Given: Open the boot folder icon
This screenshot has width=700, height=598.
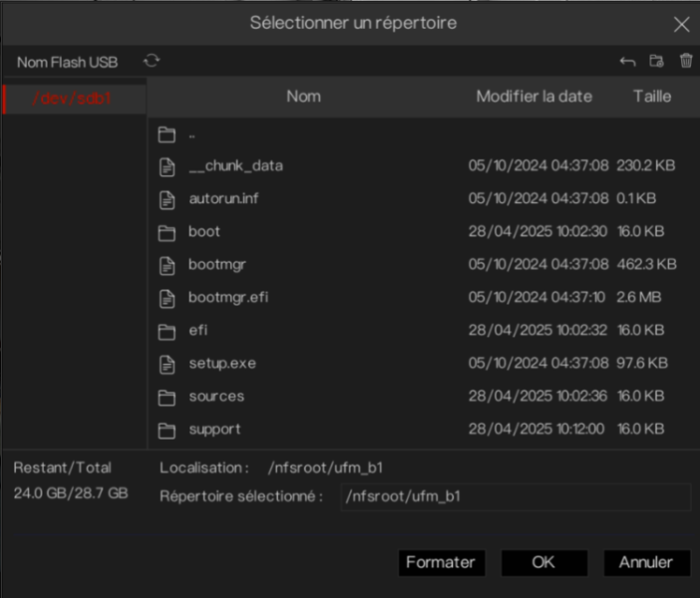Looking at the screenshot, I should [167, 232].
